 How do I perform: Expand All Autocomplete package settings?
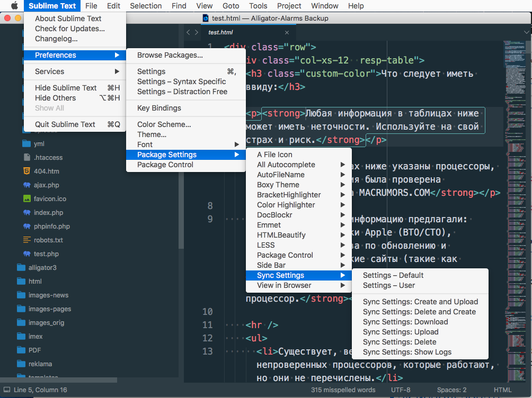[298, 165]
